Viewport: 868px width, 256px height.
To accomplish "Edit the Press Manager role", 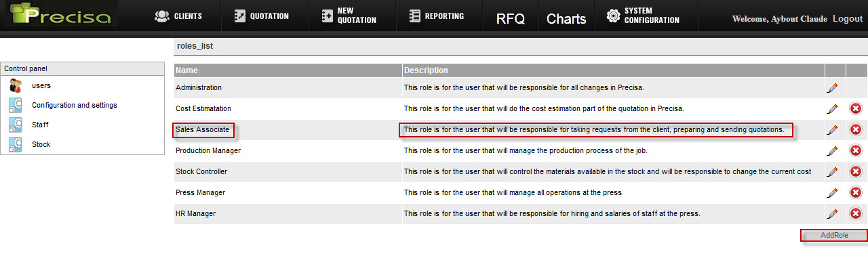I will coord(833,192).
